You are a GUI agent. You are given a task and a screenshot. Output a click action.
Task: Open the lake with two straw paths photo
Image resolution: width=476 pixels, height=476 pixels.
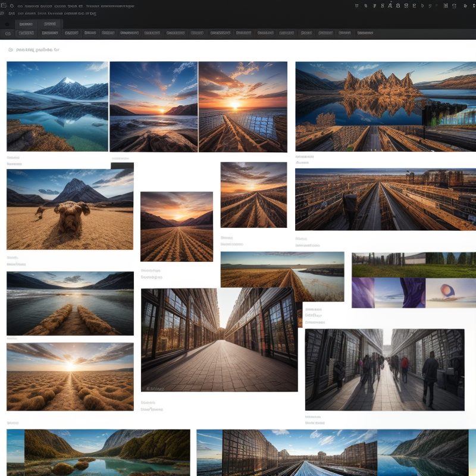point(70,303)
